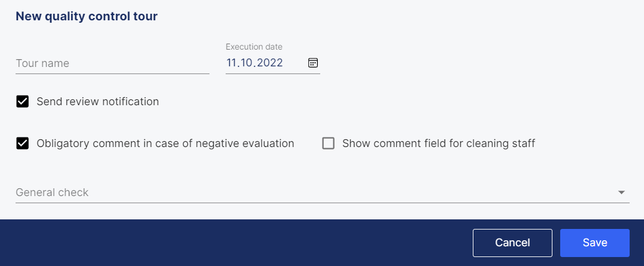
Task: Select the day 11 in execution date
Action: [x=231, y=63]
